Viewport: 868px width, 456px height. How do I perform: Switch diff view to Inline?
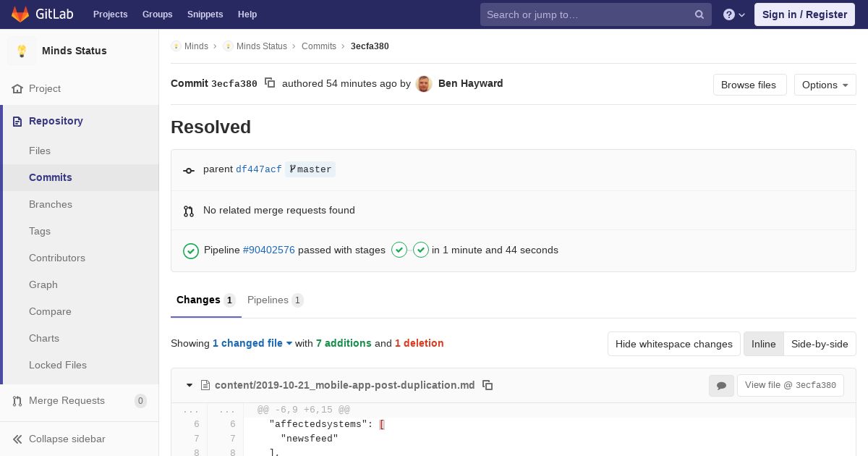[763, 344]
